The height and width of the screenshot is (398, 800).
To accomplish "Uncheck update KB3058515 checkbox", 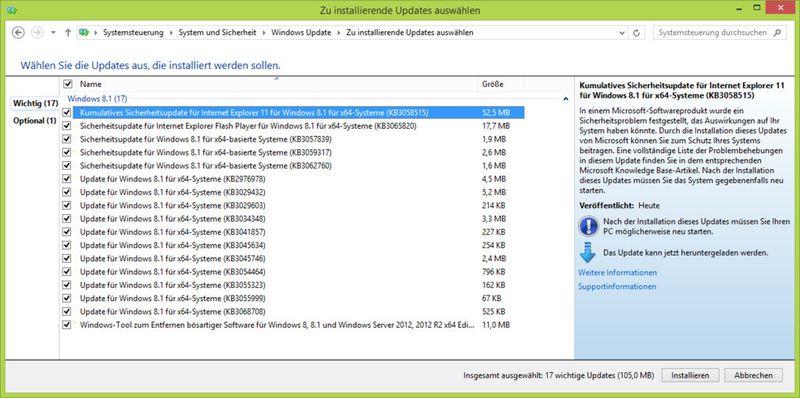I will tap(67, 112).
